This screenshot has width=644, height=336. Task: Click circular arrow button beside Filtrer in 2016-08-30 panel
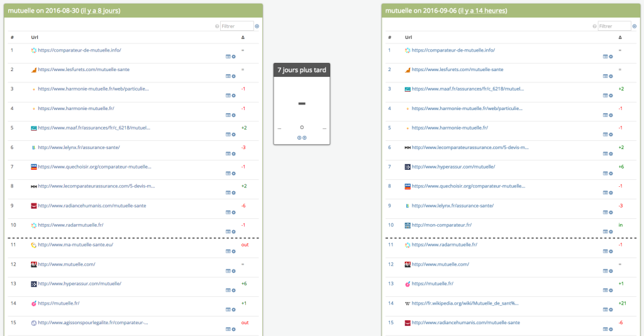(257, 26)
